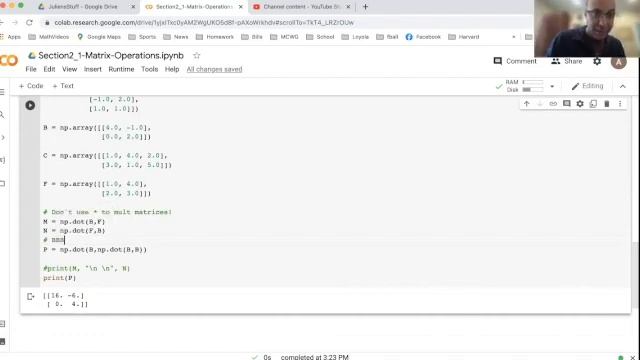640x360 pixels.
Task: Open the MathVideos bookmark folder
Action: [x=49, y=37]
